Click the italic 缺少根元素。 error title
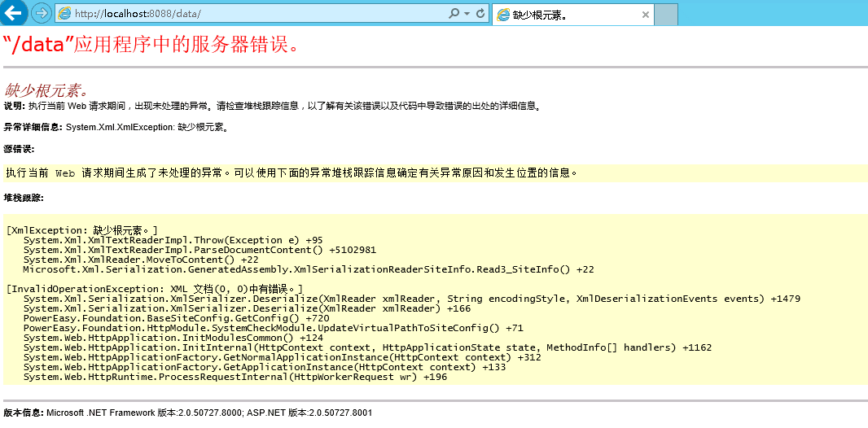868x428 pixels. point(46,90)
